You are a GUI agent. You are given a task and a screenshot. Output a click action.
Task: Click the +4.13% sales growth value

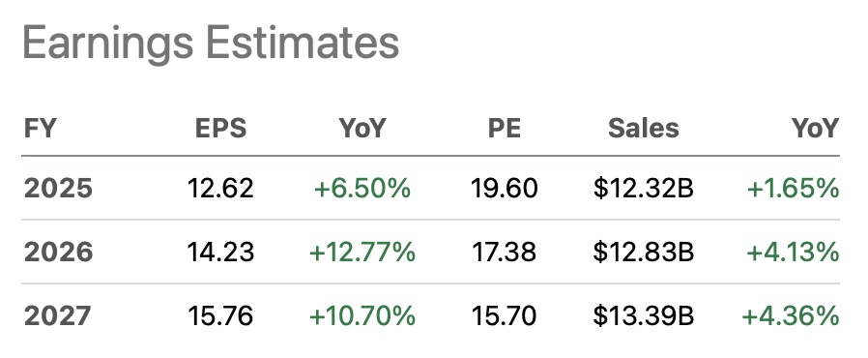[x=793, y=253]
